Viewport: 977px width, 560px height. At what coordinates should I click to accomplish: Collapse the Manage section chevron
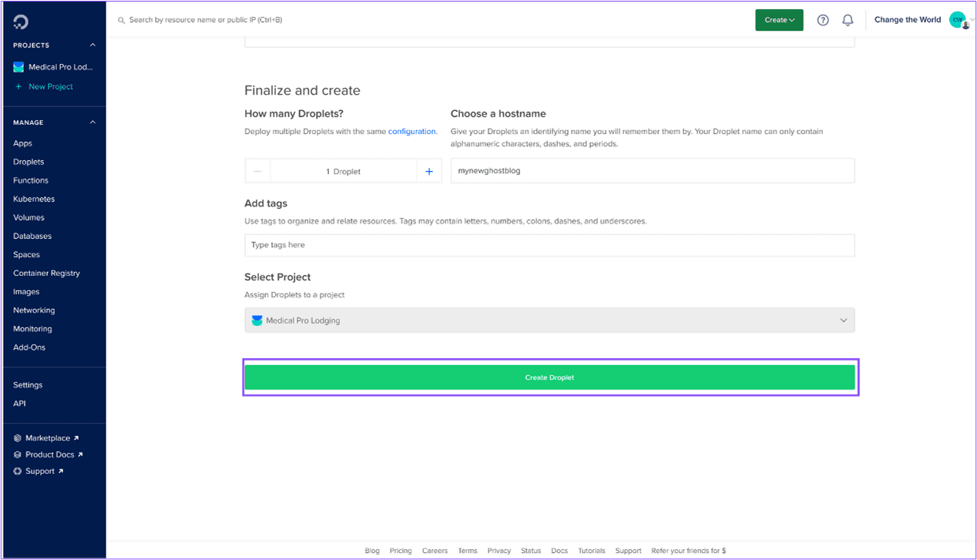point(93,122)
